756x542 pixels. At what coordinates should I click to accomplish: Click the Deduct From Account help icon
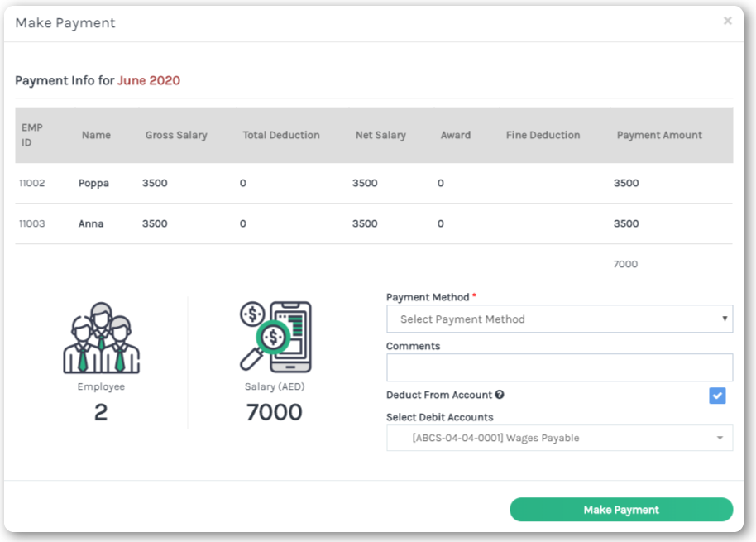(500, 396)
